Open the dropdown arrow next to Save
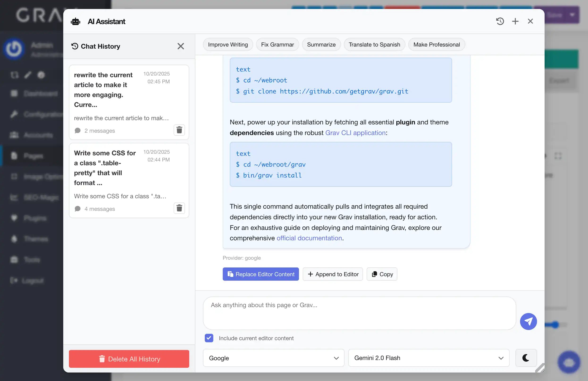Screen dimensions: 588x381 pyautogui.click(x=572, y=15)
